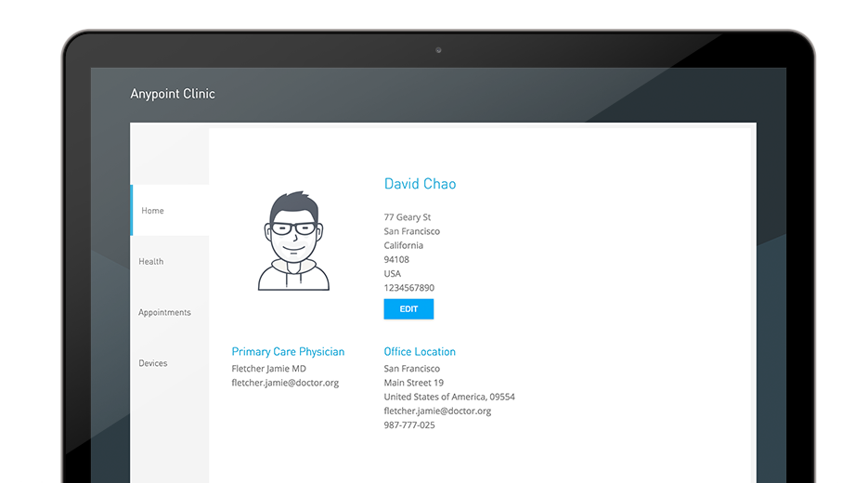Click the Anypoint Clinic title
Image resolution: width=868 pixels, height=483 pixels.
[x=173, y=94]
